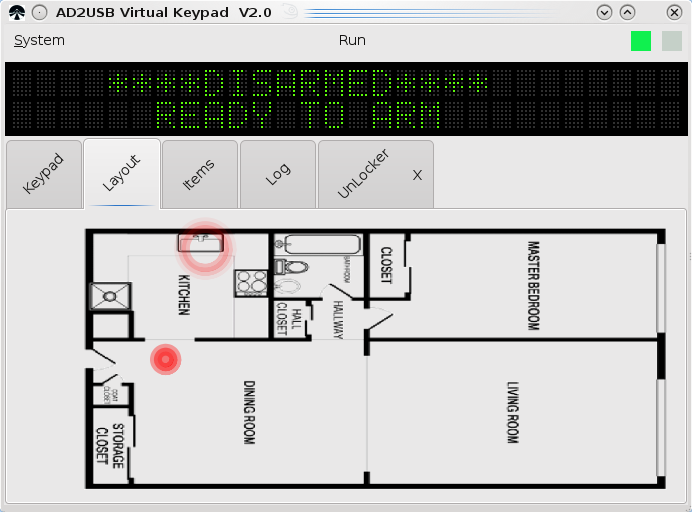Viewport: 692px width, 512px height.
Task: Open the System menu
Action: pyautogui.click(x=39, y=40)
